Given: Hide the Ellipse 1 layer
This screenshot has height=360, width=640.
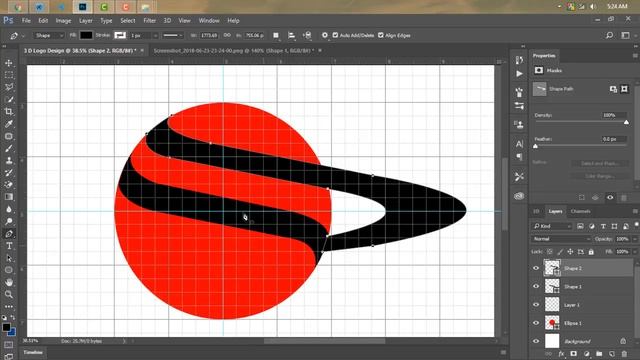Looking at the screenshot, I should pos(536,323).
